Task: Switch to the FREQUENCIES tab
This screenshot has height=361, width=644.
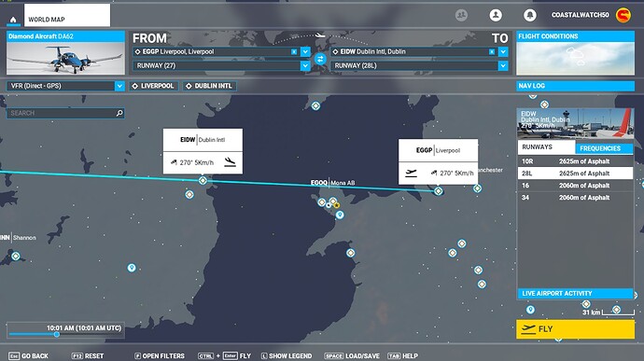Action: coord(604,148)
